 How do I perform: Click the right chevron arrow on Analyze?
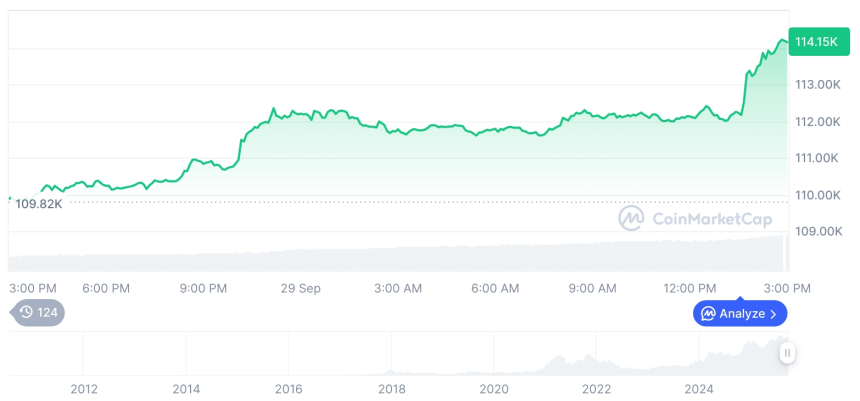[774, 314]
